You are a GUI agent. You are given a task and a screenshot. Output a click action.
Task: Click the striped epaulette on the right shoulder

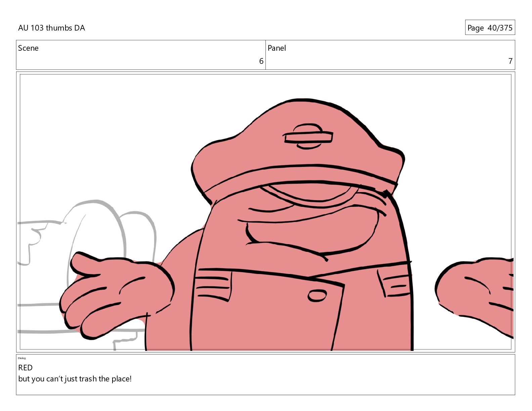click(x=395, y=284)
